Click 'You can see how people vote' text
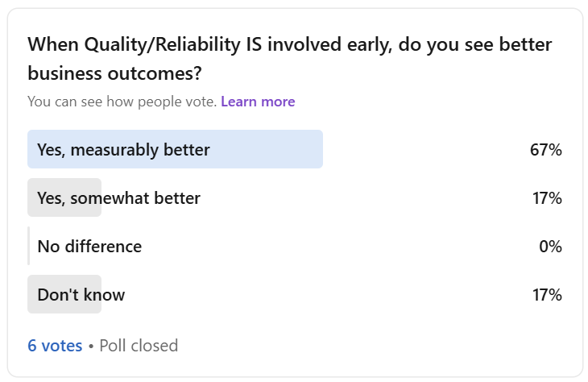This screenshot has height=382, width=588. (122, 102)
